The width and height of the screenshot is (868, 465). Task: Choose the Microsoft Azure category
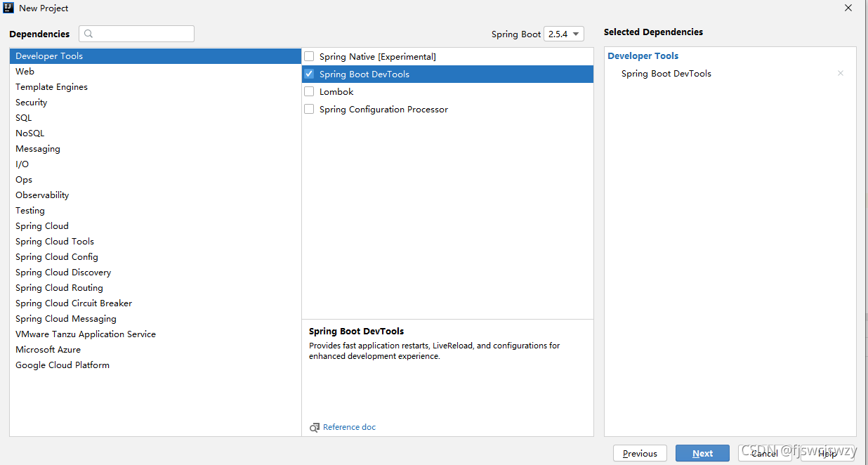point(155,350)
